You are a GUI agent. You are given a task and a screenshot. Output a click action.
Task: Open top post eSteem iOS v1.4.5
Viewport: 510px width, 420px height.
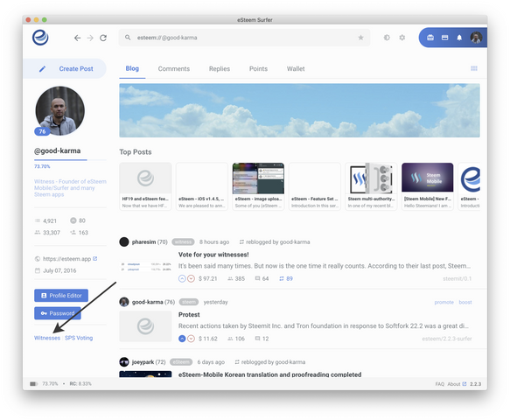tap(202, 186)
